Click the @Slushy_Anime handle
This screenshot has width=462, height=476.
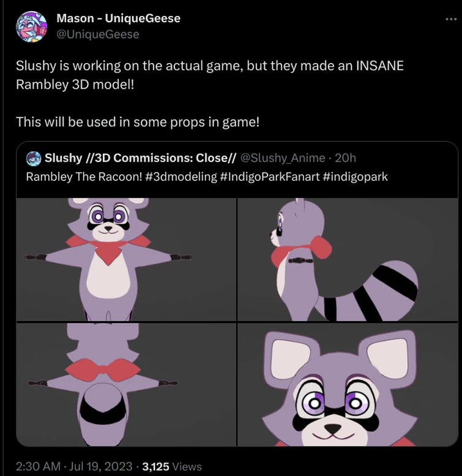tap(283, 158)
